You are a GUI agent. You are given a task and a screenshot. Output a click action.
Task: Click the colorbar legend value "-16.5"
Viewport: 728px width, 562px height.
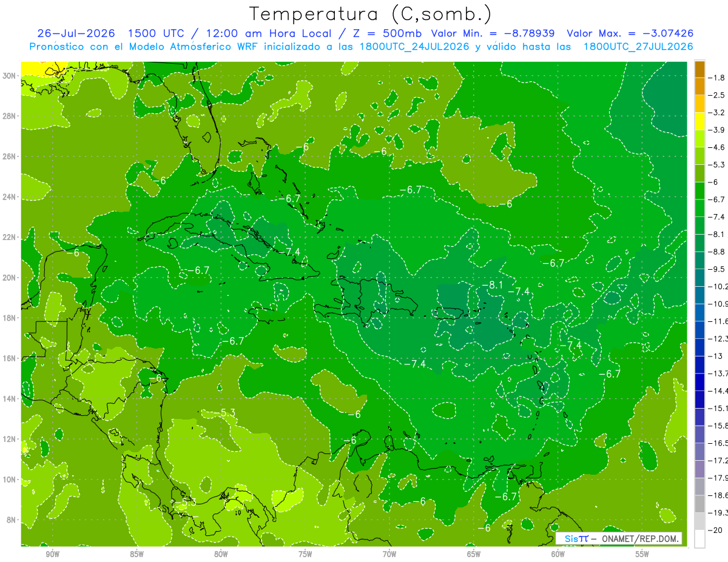tap(718, 443)
